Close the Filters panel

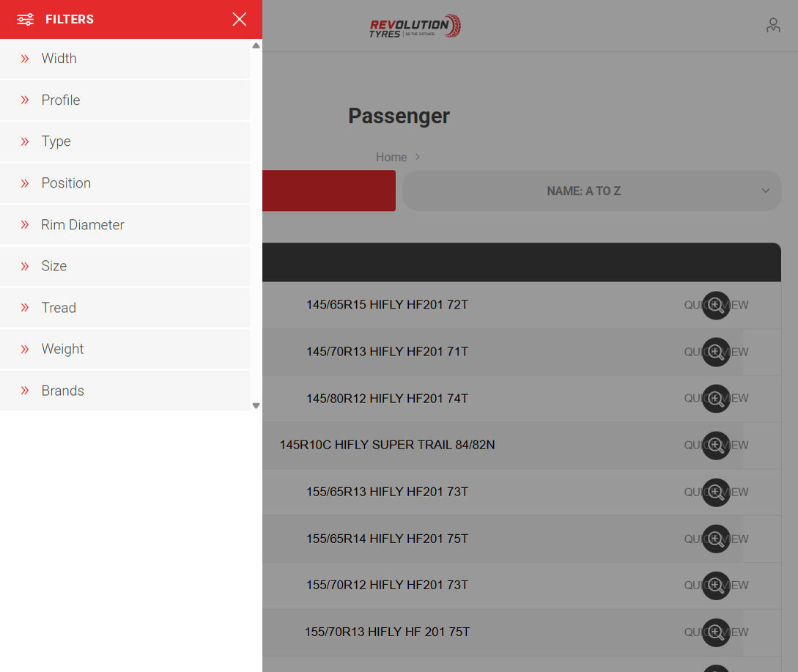pos(239,19)
